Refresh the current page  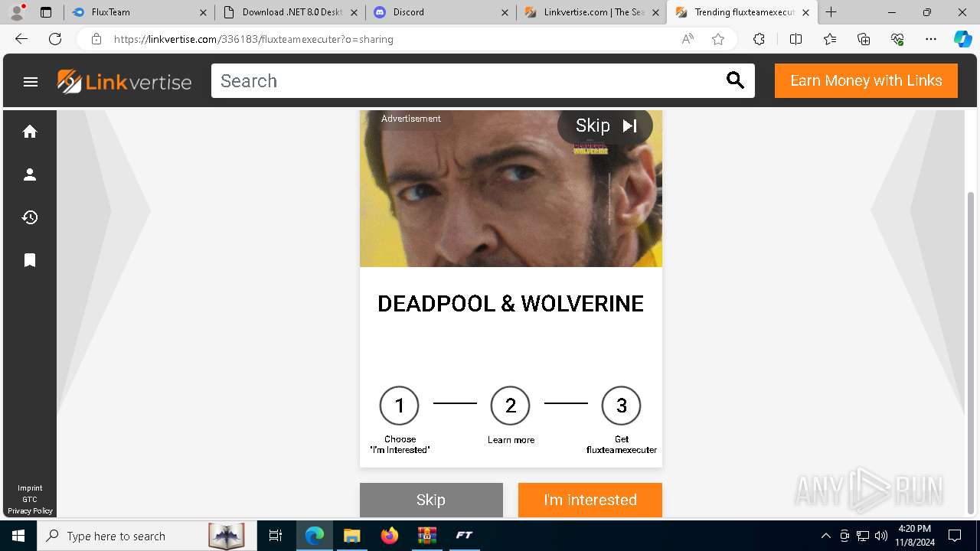(55, 39)
